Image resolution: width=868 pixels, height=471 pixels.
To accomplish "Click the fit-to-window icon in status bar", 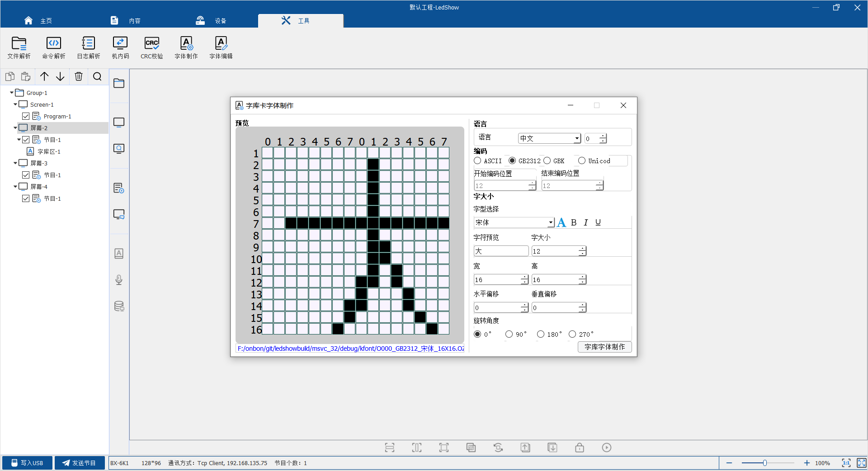I will [x=846, y=463].
